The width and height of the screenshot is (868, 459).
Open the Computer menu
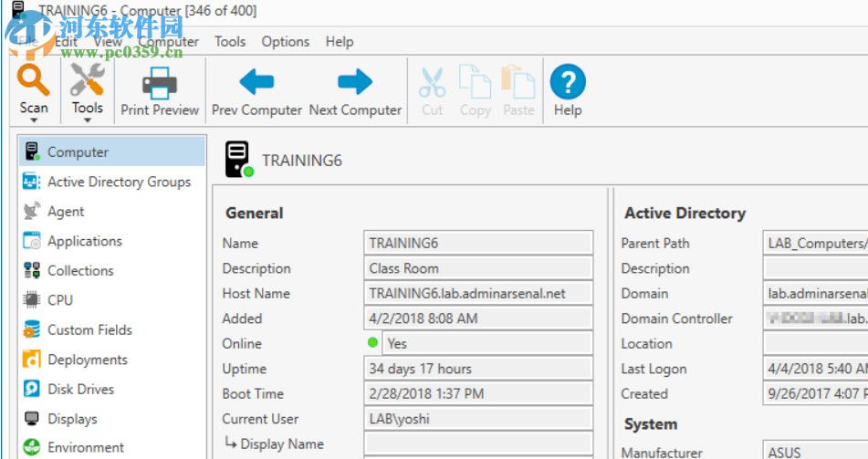coord(168,42)
